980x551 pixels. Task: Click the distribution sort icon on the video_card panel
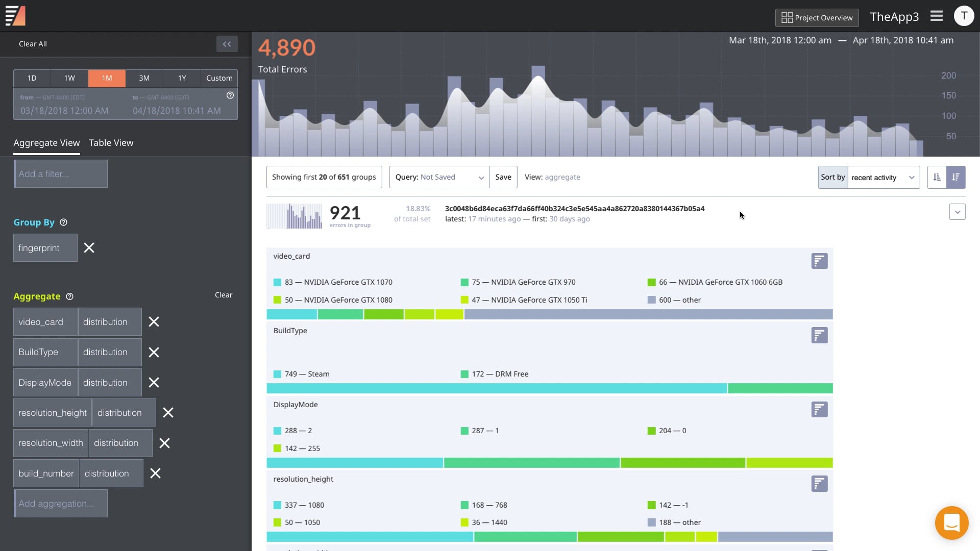coord(819,261)
